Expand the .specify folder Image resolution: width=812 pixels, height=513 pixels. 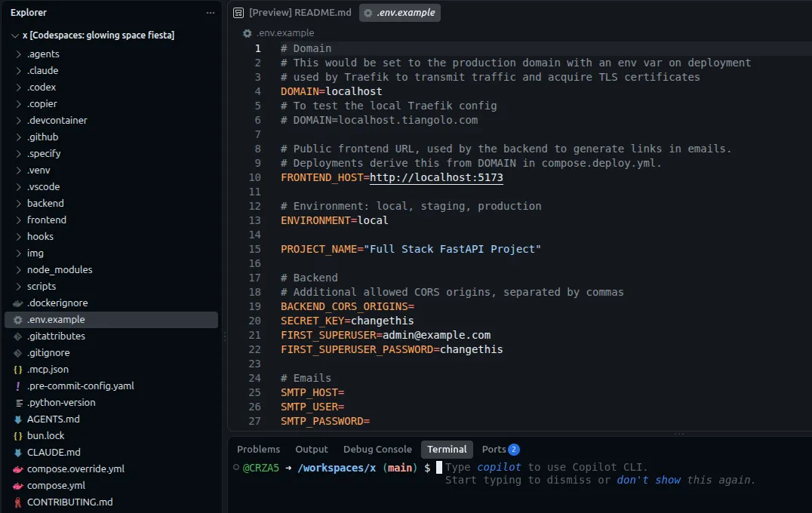[19, 153]
